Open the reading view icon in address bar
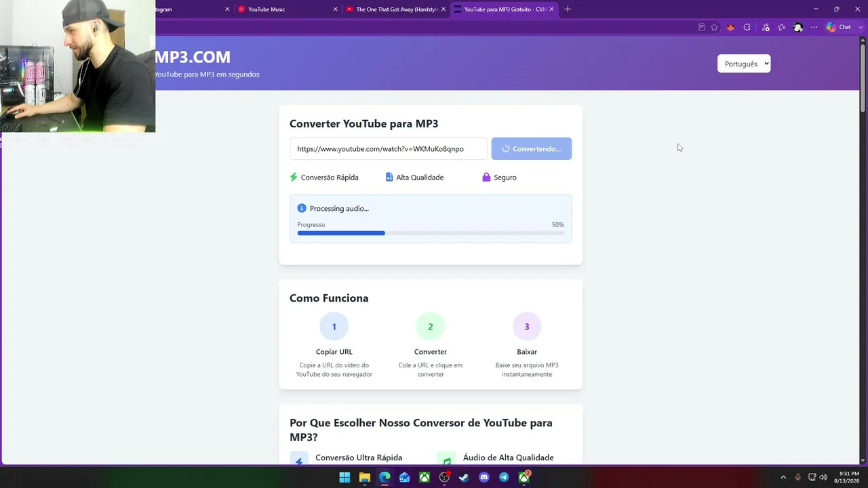The width and height of the screenshot is (868, 488). (701, 27)
